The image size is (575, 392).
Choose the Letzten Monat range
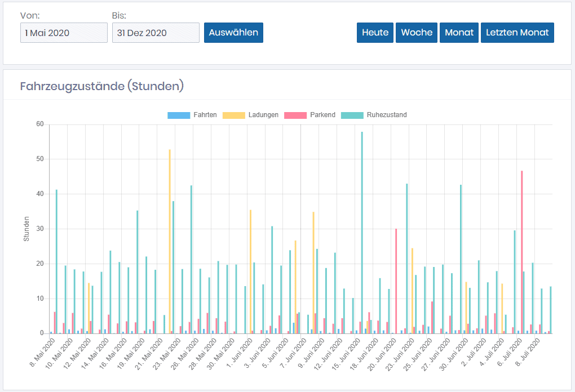tap(517, 33)
